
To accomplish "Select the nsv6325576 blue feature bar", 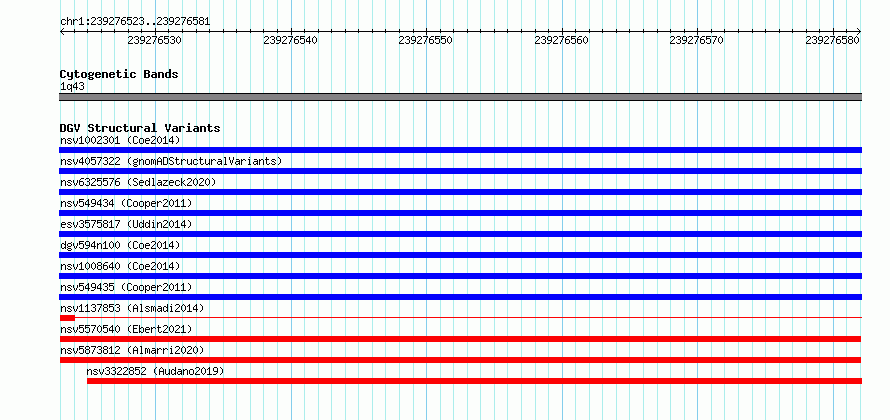I will tap(460, 192).
